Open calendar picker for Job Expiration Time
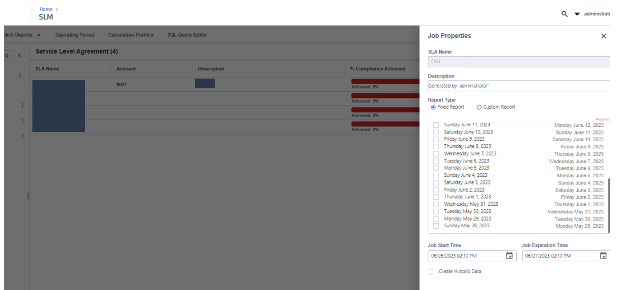The height and width of the screenshot is (290, 644). coord(603,256)
